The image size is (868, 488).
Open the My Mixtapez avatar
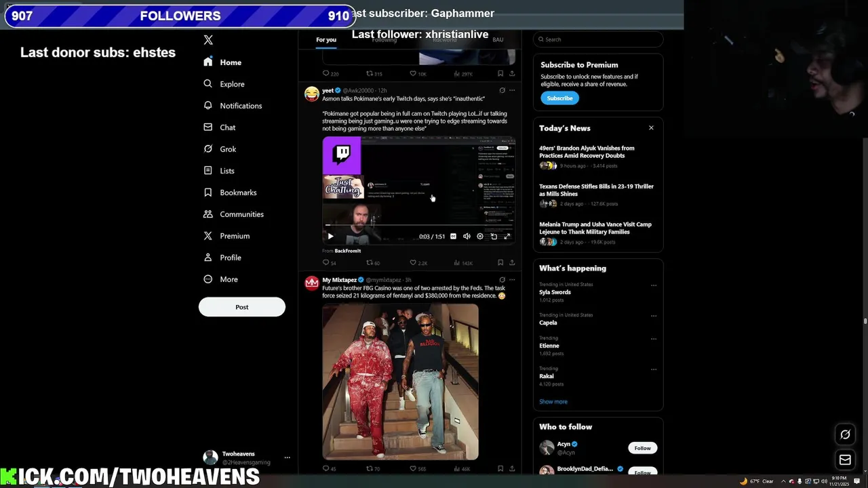[311, 283]
